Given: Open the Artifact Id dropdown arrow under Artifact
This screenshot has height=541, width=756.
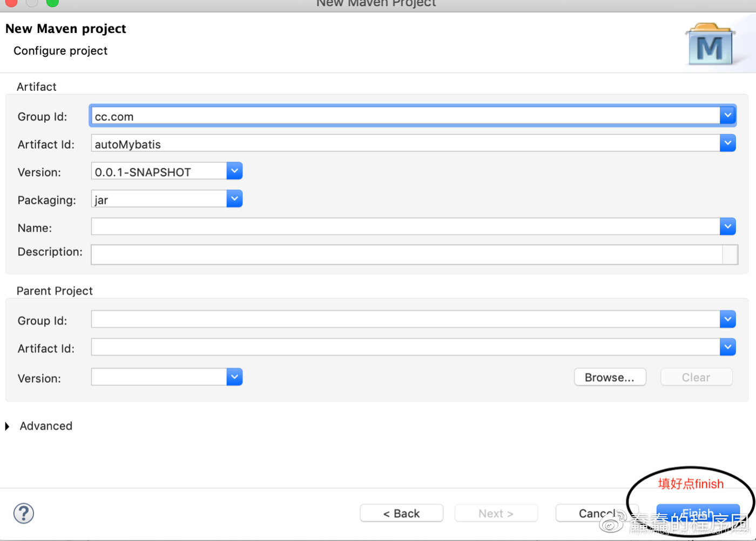Looking at the screenshot, I should pos(728,143).
